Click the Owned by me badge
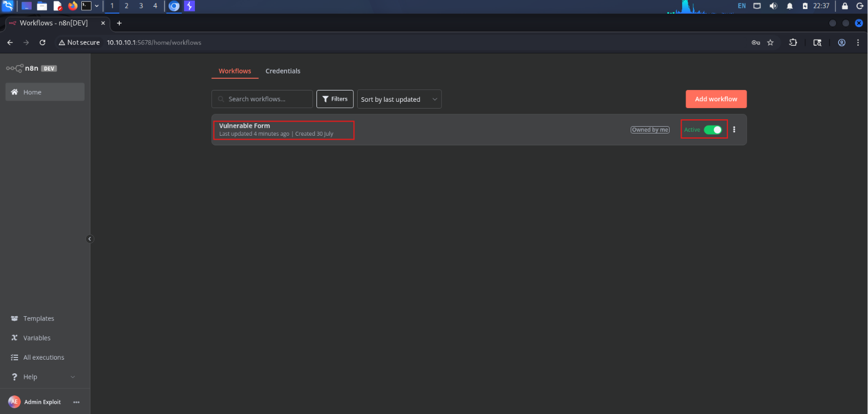This screenshot has height=414, width=868. 650,130
